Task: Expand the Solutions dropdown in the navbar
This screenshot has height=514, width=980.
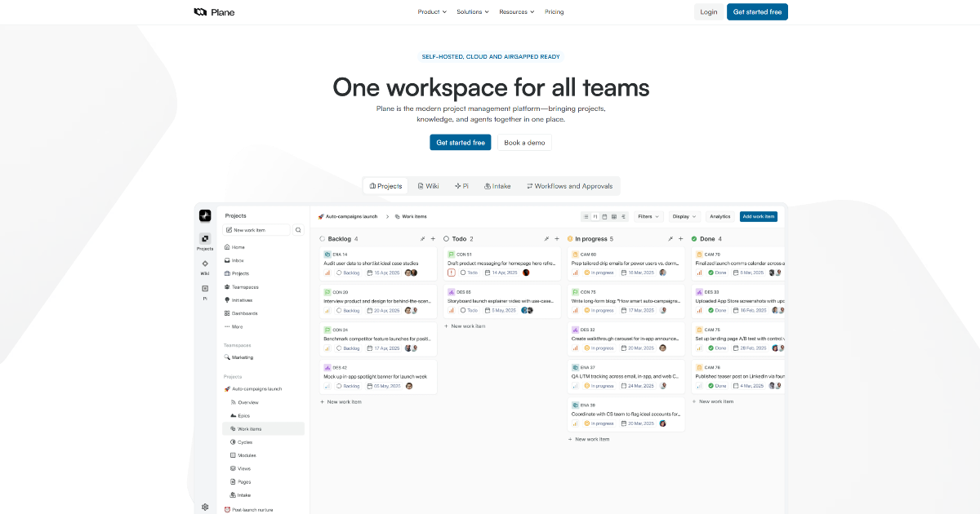Action: (473, 11)
